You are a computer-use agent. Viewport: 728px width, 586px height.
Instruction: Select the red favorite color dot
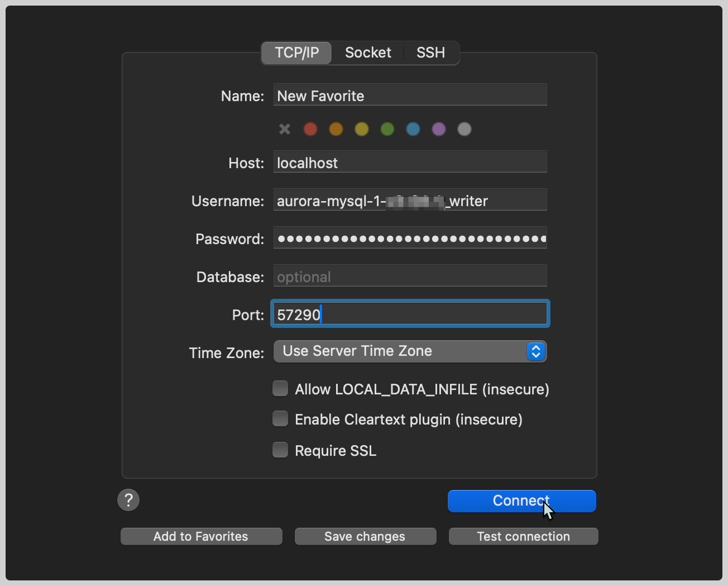pos(310,129)
